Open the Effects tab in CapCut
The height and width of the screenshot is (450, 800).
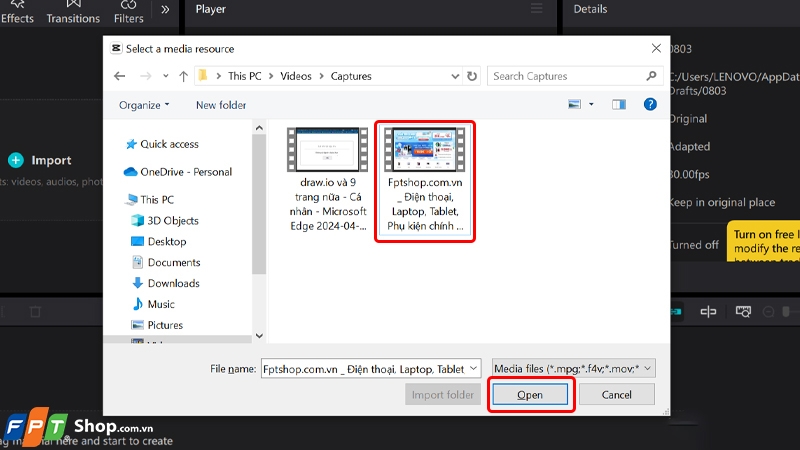tap(17, 12)
